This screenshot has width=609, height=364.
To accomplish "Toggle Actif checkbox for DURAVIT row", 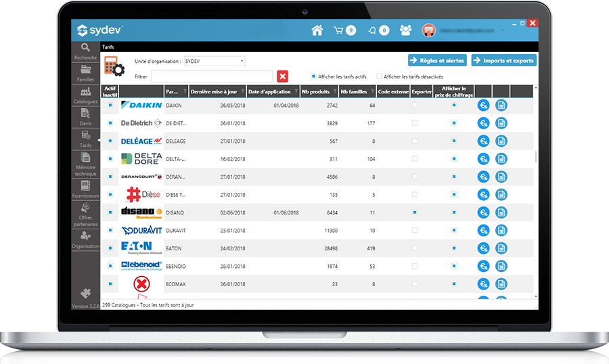I will [x=110, y=230].
